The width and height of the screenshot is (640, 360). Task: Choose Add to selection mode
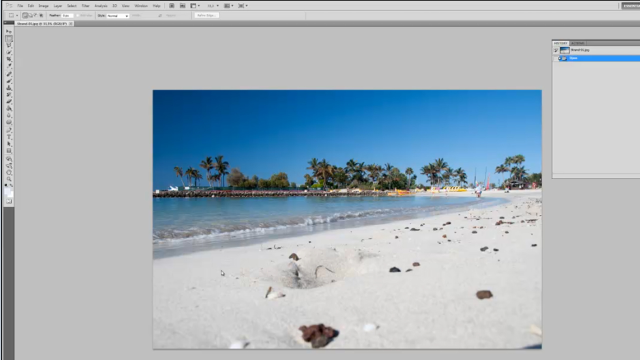point(30,15)
